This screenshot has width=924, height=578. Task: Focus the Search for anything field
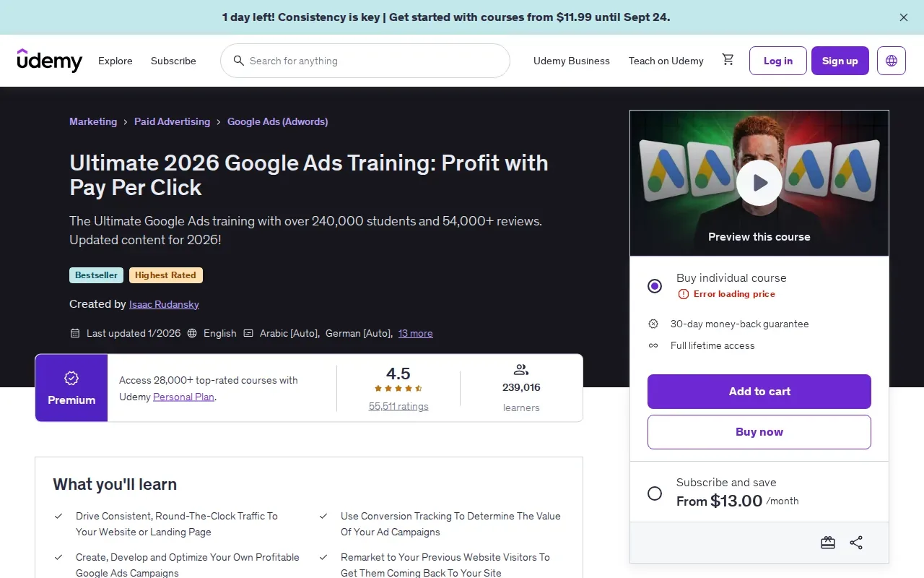point(365,61)
